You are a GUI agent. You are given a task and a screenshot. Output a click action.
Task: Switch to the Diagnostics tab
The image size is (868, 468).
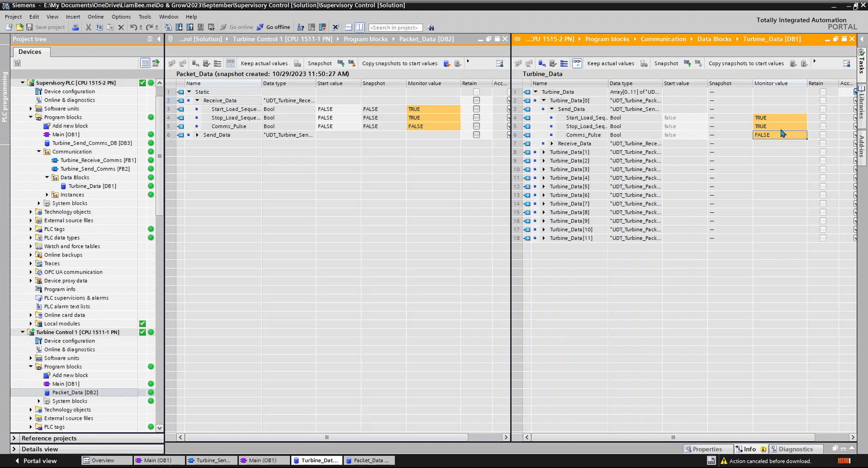795,449
